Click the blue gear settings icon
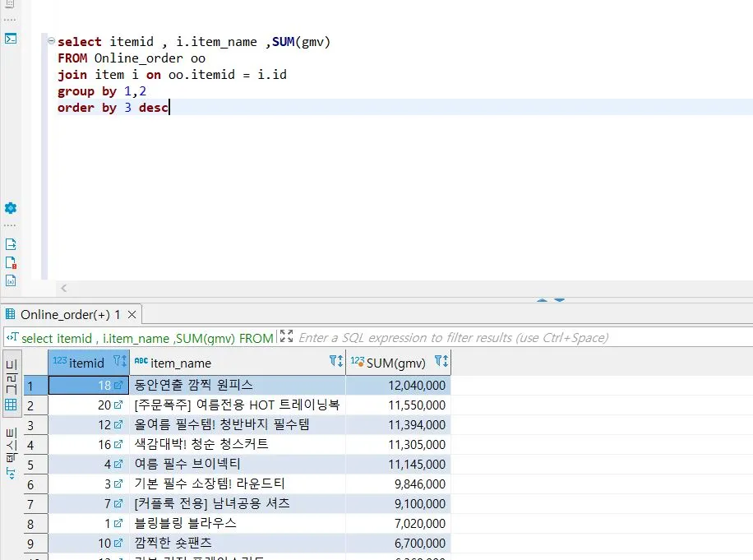Viewport: 753px width, 560px height. click(x=11, y=208)
